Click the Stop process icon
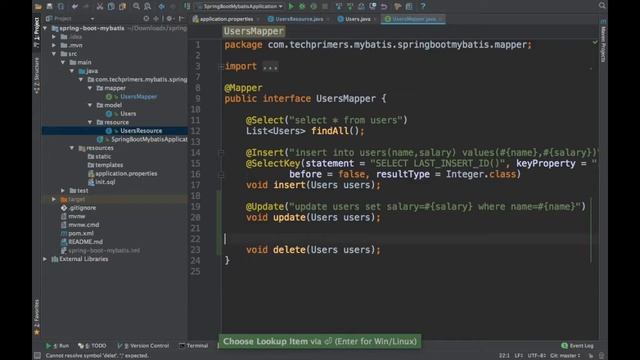Image resolution: width=640 pixels, height=360 pixels. (x=325, y=6)
